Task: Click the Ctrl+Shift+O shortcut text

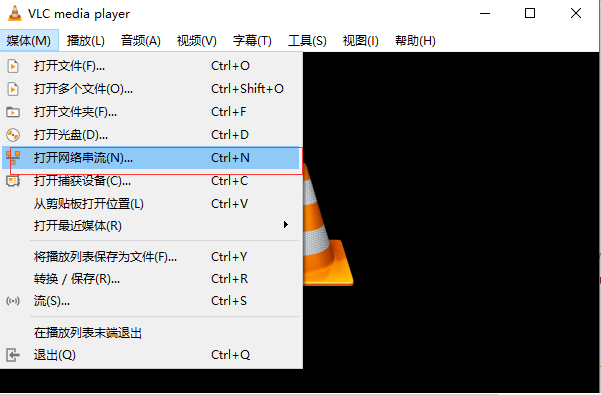Action: pyautogui.click(x=248, y=89)
